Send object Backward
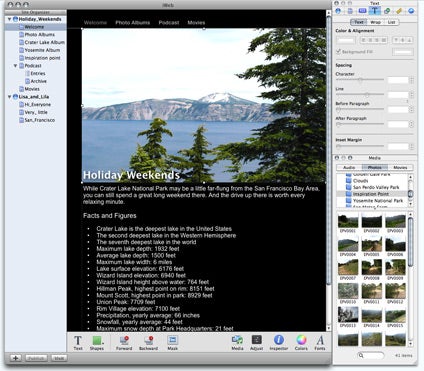The image size is (424, 371). tap(148, 343)
